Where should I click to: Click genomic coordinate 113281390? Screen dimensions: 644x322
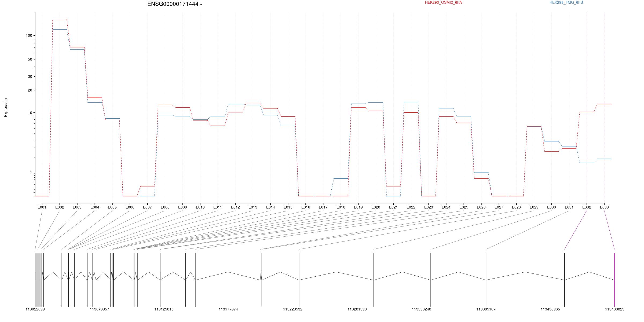(x=357, y=309)
